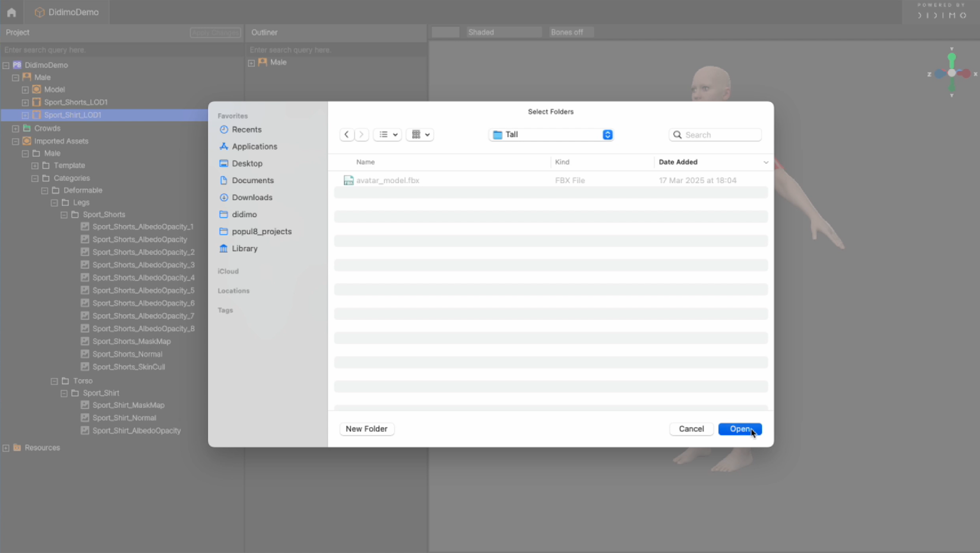This screenshot has width=980, height=553.
Task: Select Sport_Shorts_SkinCull texture
Action: point(129,367)
